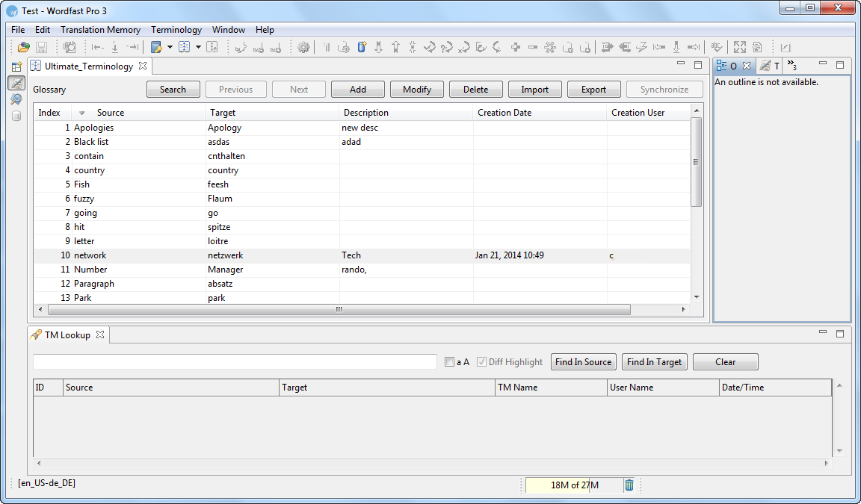Open the File menu

(18, 30)
